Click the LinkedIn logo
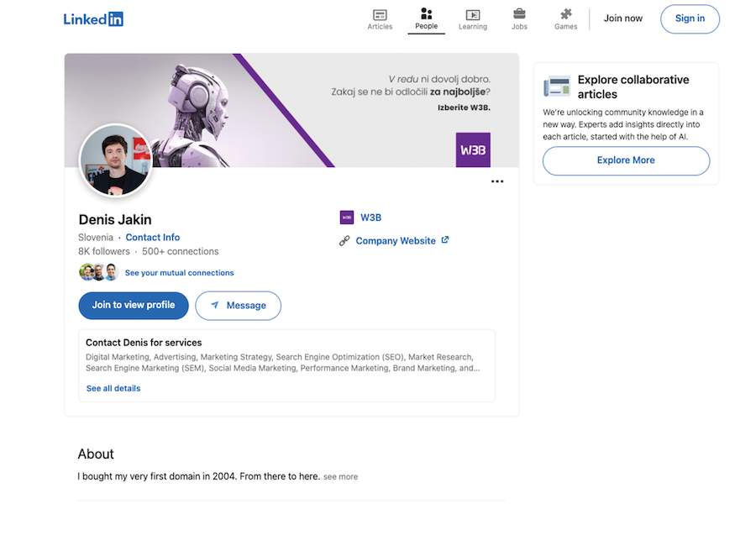Viewport: 756px width, 535px height. [x=93, y=18]
